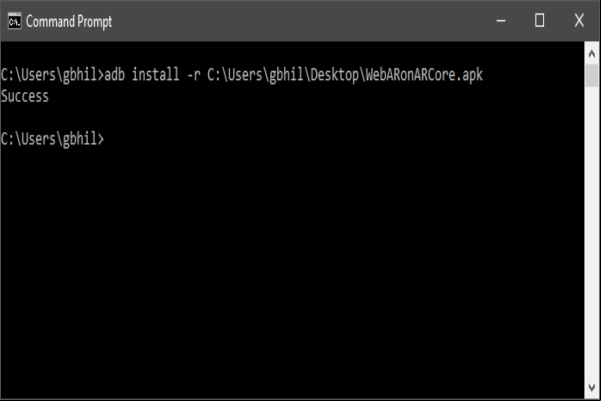Select the vertical scrollbar thumb
This screenshot has width=601, height=401.
[x=591, y=76]
